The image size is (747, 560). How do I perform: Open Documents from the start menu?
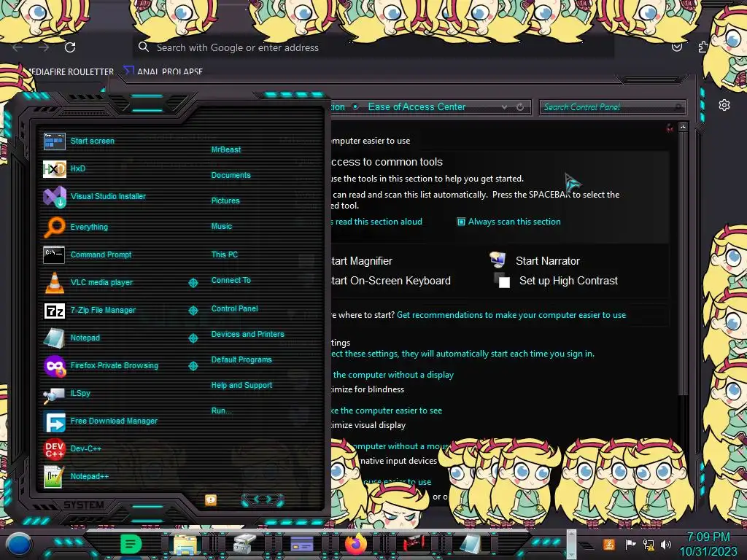click(231, 175)
